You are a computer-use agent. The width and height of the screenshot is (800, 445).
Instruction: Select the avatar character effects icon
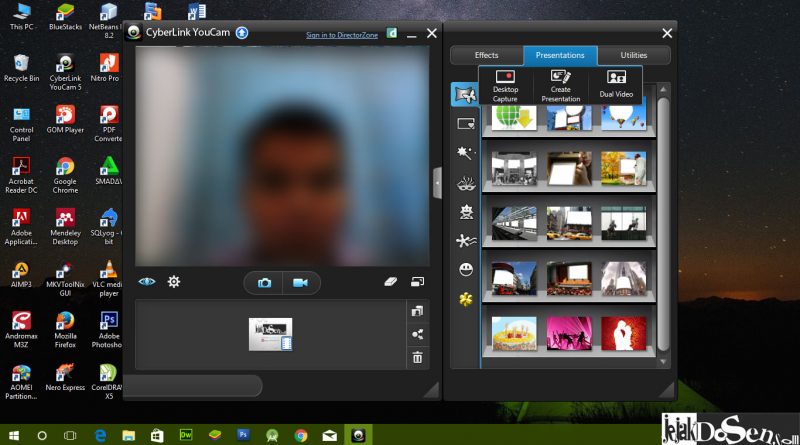[x=466, y=212]
